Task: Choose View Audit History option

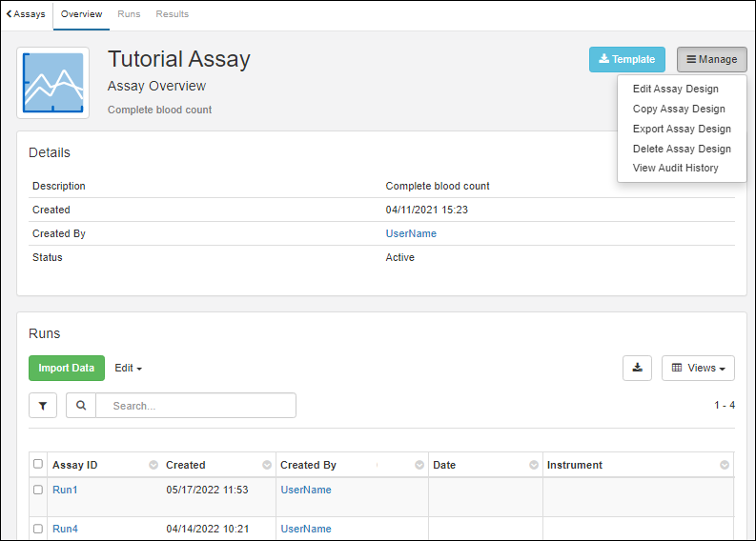Action: pyautogui.click(x=675, y=168)
